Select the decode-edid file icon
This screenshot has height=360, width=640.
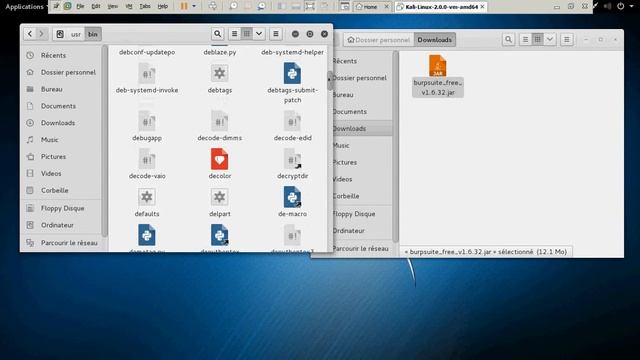pyautogui.click(x=292, y=121)
